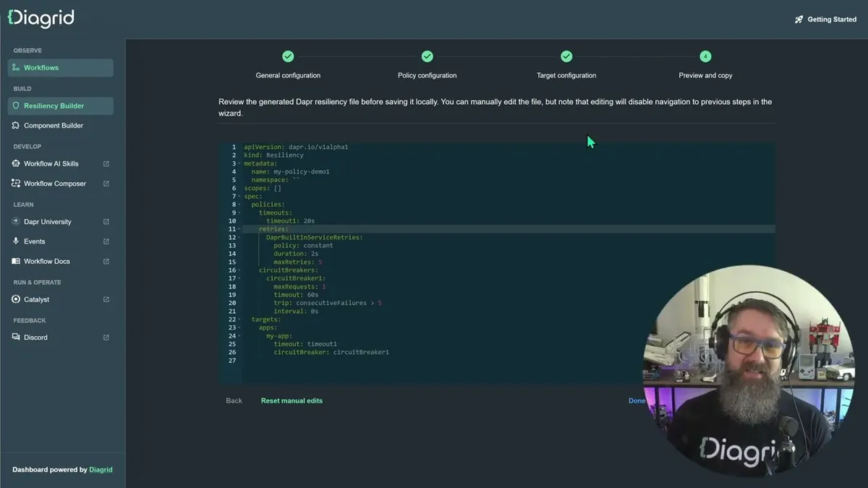
Task: Click 'circuitBreaker: circuitBreaker1' on line 26
Action: click(331, 353)
